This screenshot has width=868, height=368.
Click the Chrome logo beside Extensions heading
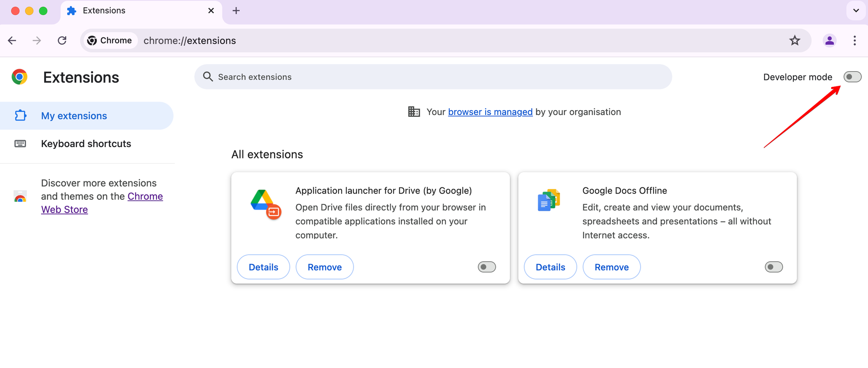click(20, 77)
